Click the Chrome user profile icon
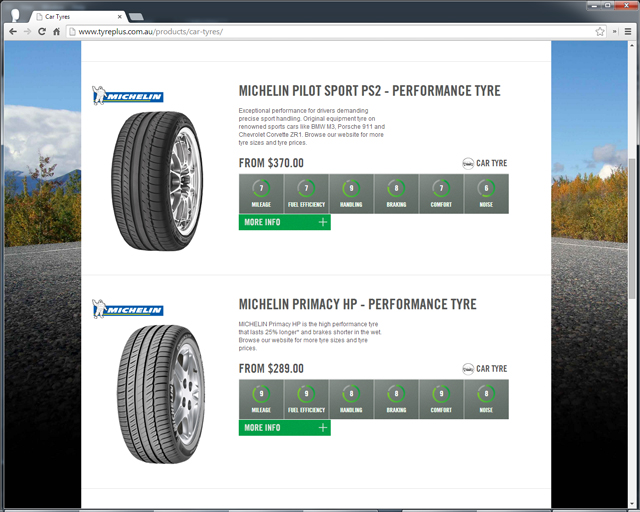 (15, 15)
